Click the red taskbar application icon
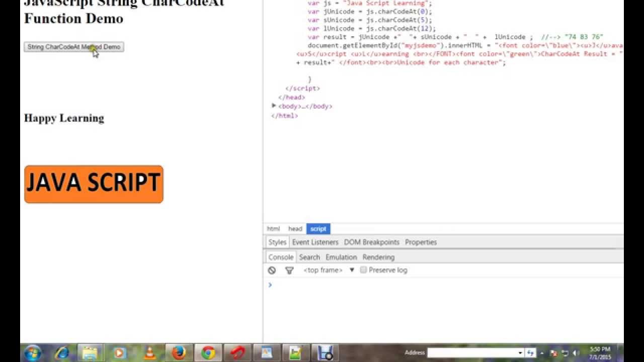This screenshot has width=644, height=362. pyautogui.click(x=237, y=352)
